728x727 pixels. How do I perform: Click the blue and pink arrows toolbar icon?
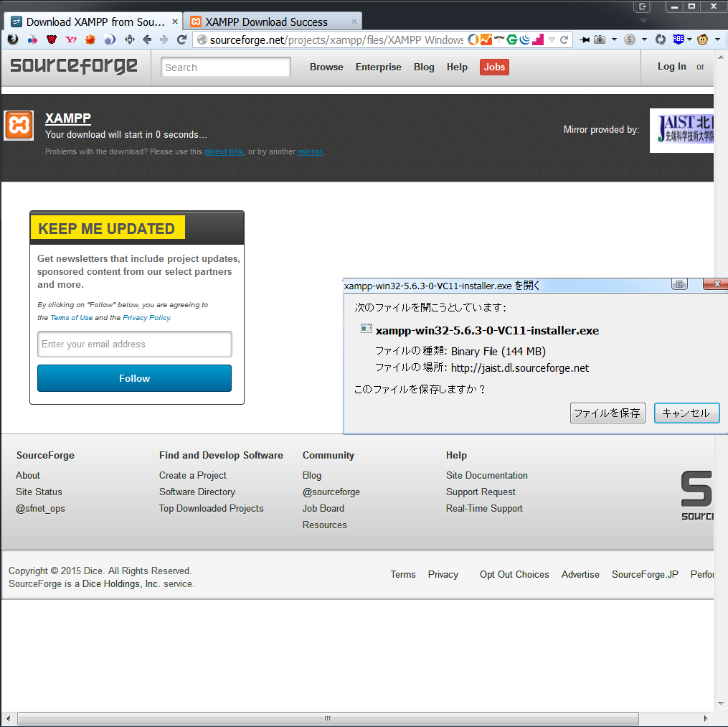click(x=32, y=39)
